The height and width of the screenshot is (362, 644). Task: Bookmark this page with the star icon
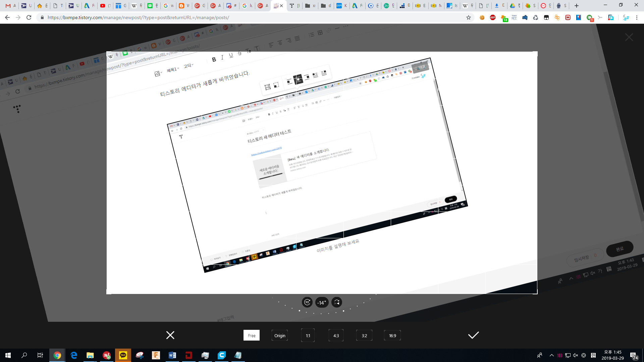click(x=469, y=17)
